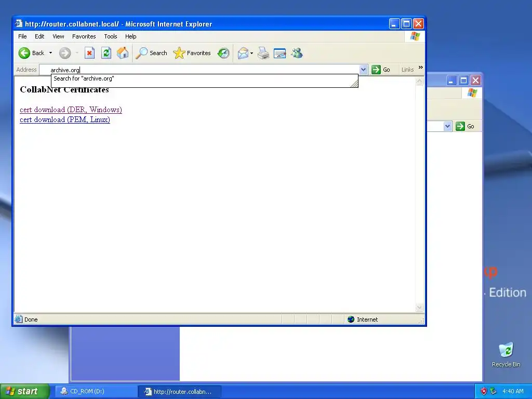Open the Start menu

tap(24, 391)
